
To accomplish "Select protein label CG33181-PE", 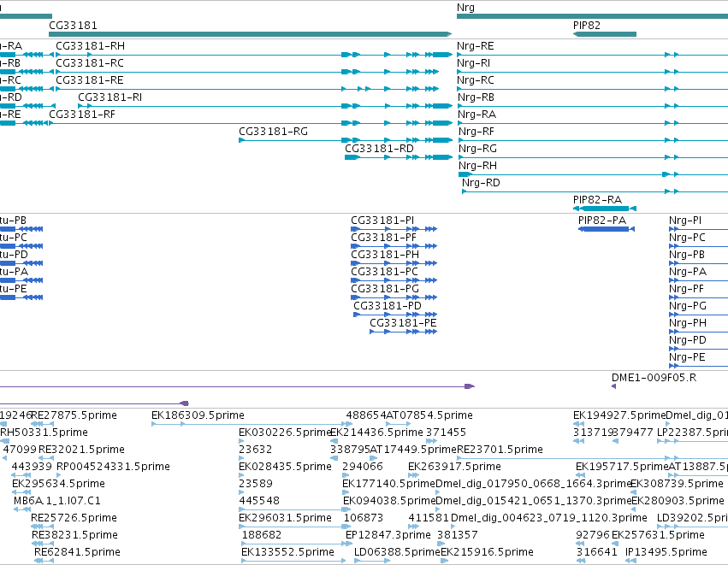I will tap(403, 323).
